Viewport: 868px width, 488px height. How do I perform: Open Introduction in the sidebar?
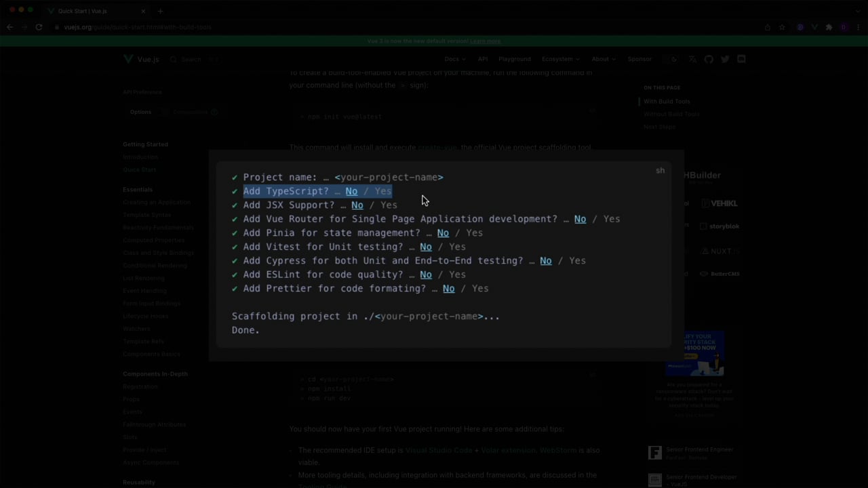tap(140, 157)
